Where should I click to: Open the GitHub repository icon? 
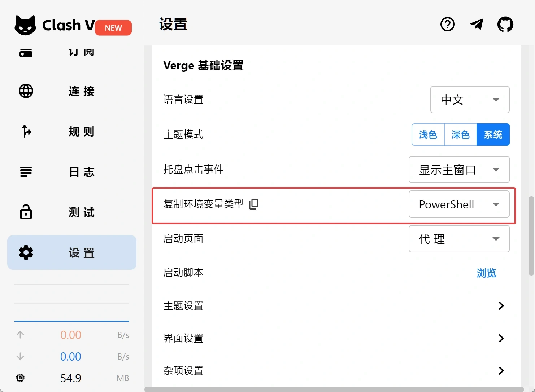505,25
